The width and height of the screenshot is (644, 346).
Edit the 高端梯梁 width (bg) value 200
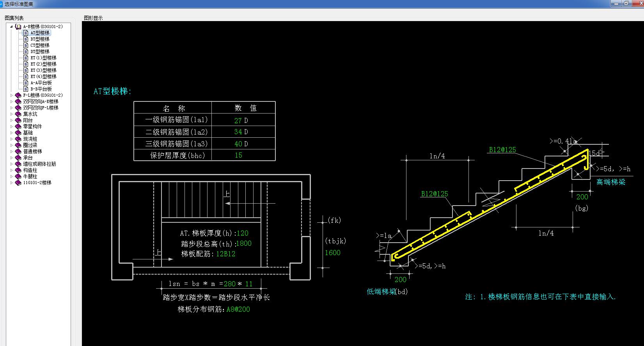pyautogui.click(x=582, y=197)
